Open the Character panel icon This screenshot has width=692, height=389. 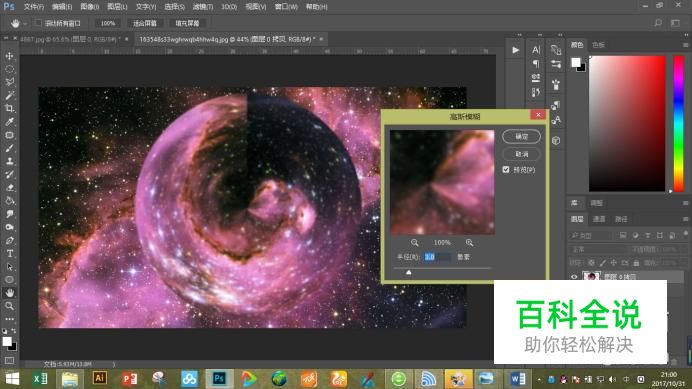536,50
